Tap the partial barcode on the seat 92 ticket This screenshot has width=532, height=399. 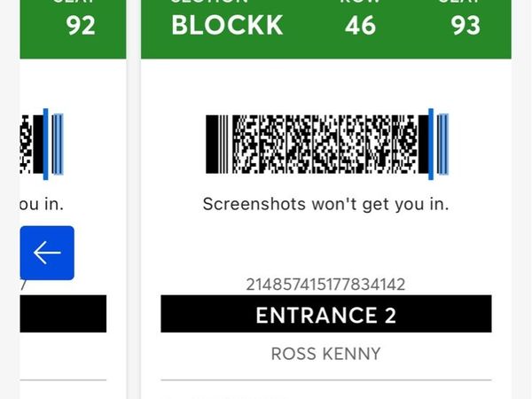coord(27,144)
